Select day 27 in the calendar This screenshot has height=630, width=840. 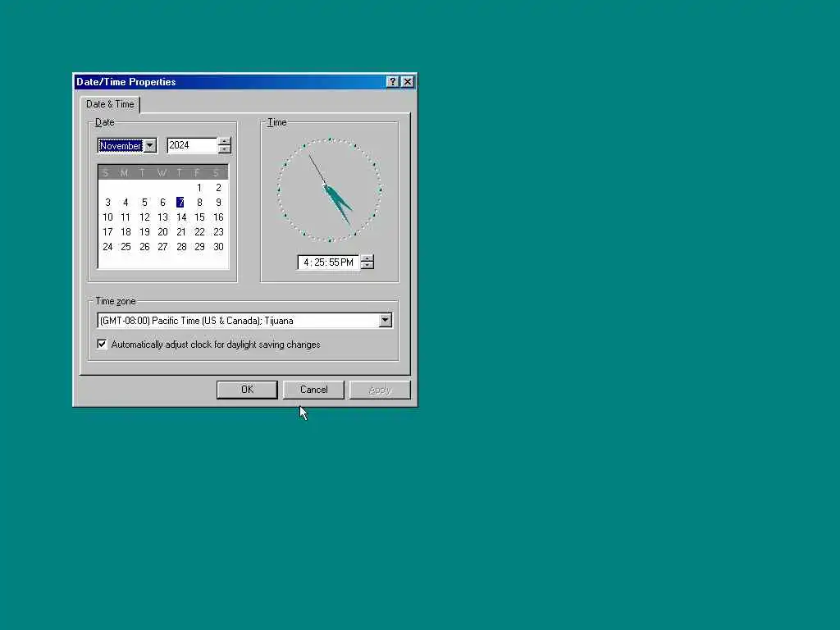163,246
